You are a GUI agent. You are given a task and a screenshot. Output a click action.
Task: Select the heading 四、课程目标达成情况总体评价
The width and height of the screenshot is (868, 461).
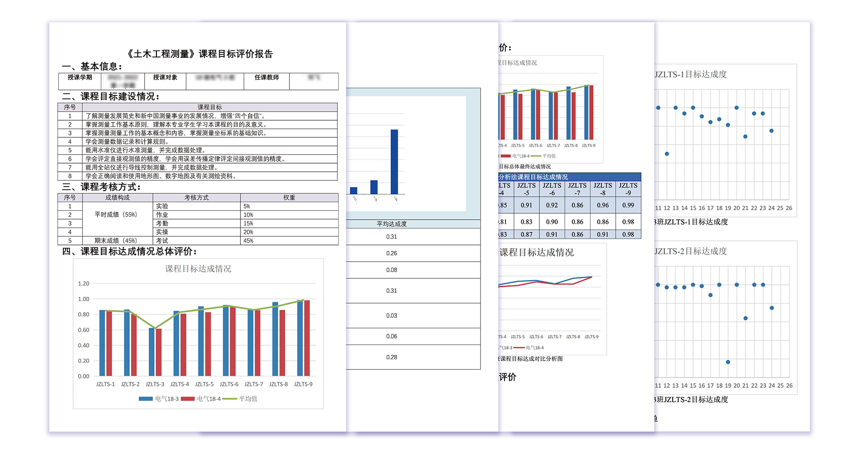(129, 251)
